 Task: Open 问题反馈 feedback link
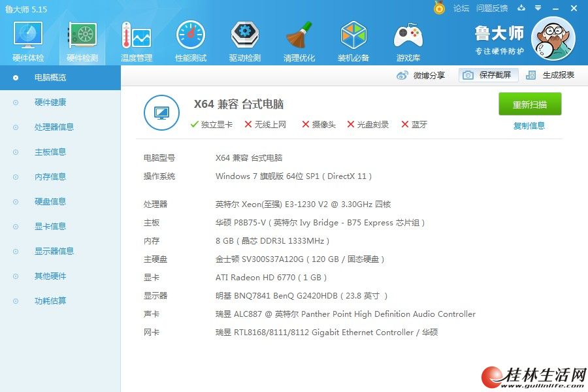click(x=491, y=8)
